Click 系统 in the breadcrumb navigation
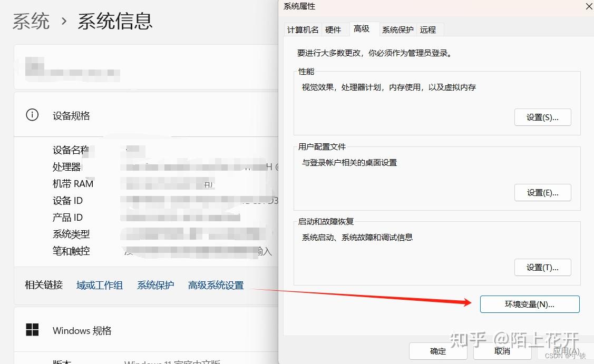Viewport: 594px width, 364px height. tap(31, 20)
